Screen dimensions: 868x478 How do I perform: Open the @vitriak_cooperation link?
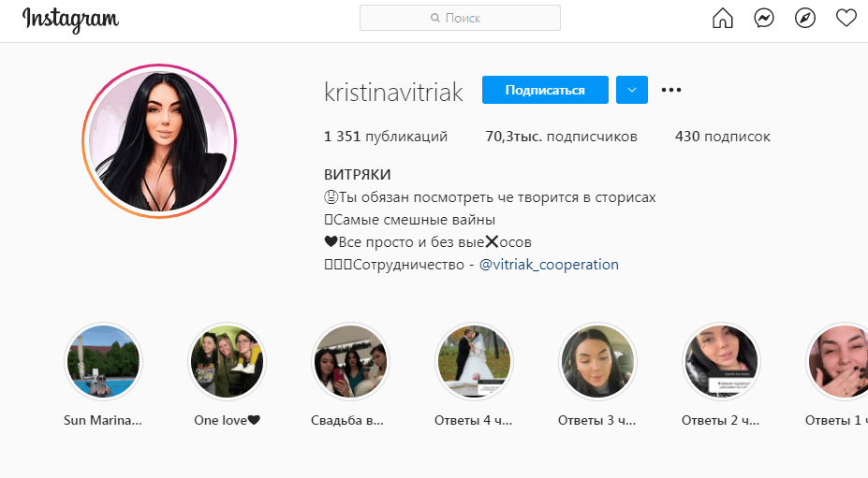[x=549, y=265]
